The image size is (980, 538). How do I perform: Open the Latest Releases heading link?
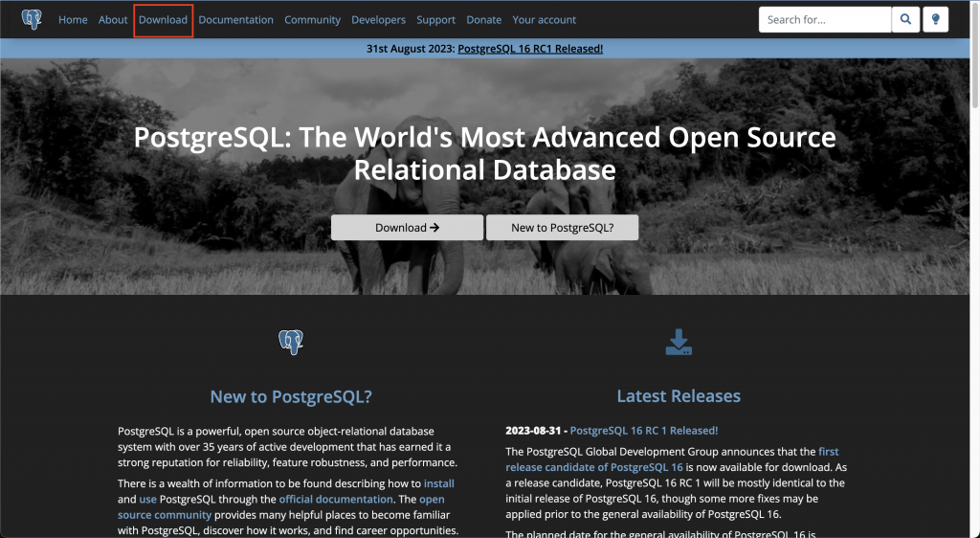(679, 395)
